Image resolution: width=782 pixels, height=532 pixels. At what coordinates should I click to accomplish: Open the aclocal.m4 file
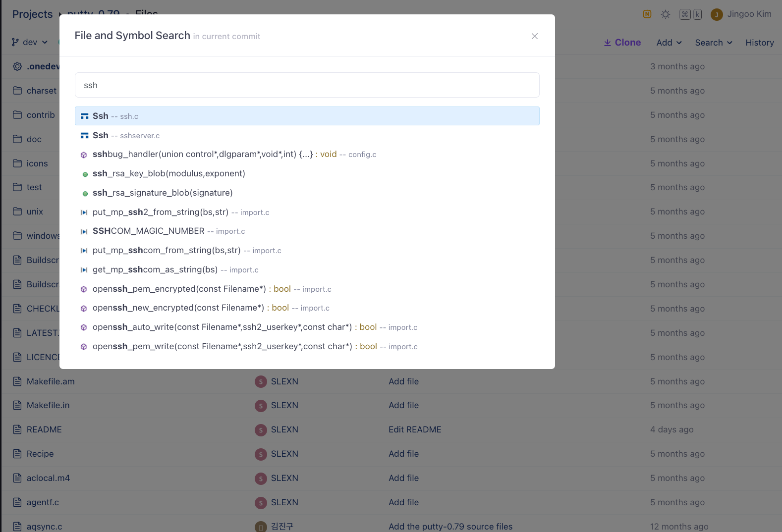pos(48,478)
